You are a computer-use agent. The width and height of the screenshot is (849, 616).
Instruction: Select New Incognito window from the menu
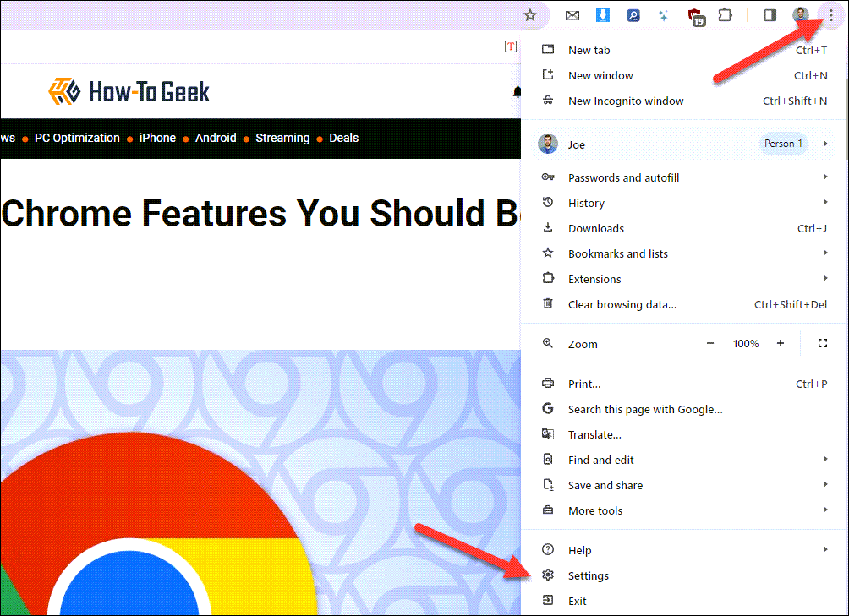click(626, 101)
